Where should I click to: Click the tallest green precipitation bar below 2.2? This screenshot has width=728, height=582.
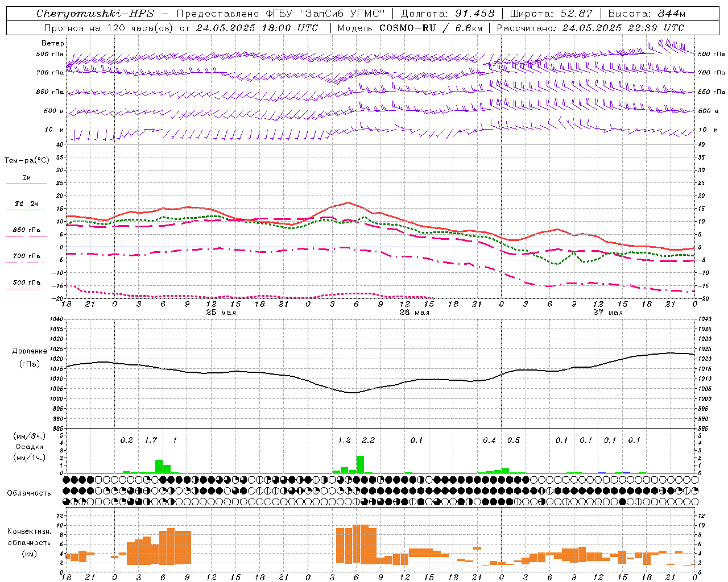[360, 464]
